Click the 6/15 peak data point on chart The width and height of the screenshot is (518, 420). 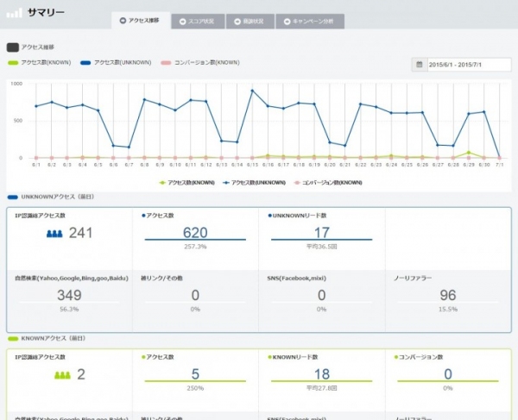(x=252, y=91)
